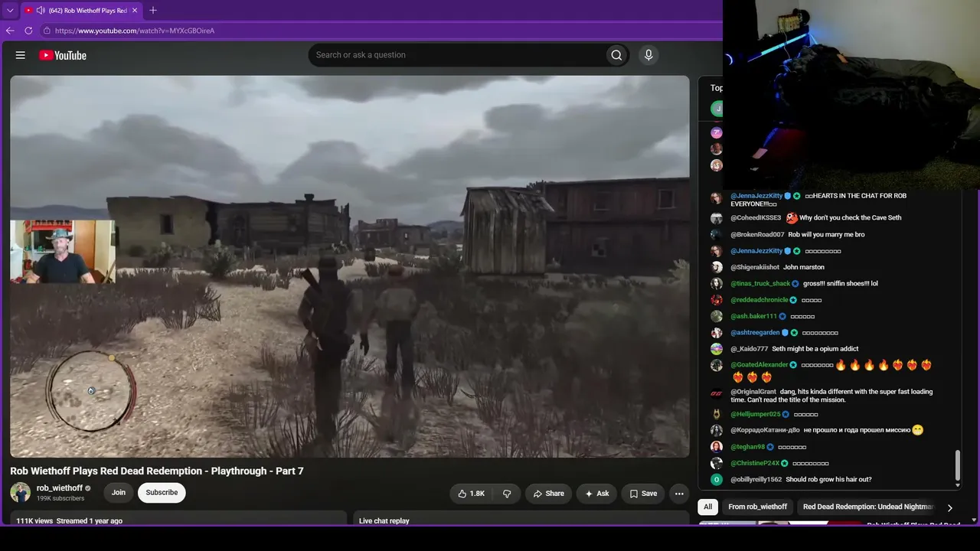Viewport: 980px width, 551px height.
Task: Click "Live chat replay" heading
Action: point(384,521)
